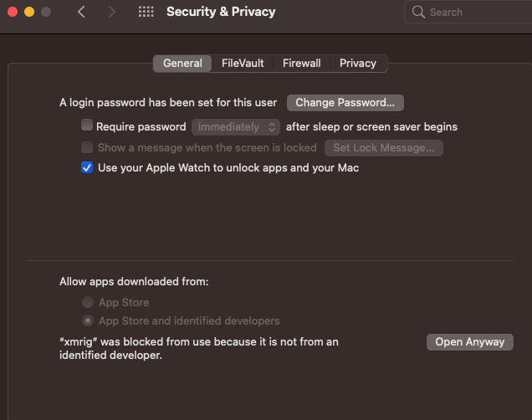Click the back navigation arrow
532x420 pixels.
[x=81, y=12]
